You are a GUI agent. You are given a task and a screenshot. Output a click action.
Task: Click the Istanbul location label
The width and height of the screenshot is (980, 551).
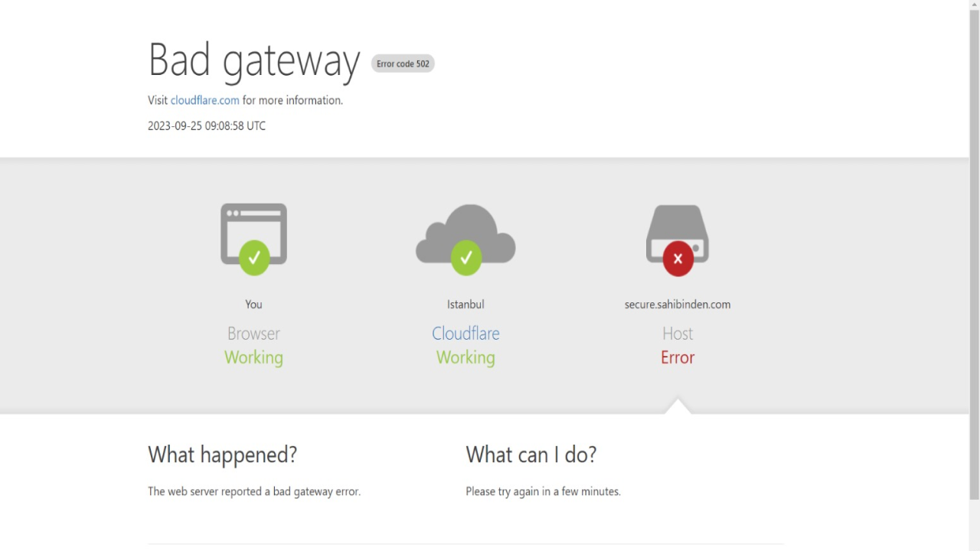pos(465,305)
